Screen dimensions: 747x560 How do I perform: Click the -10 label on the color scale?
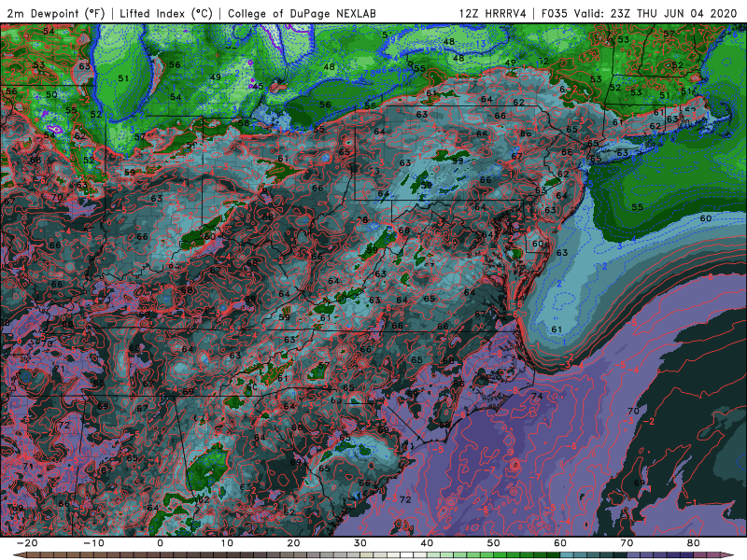(x=93, y=543)
